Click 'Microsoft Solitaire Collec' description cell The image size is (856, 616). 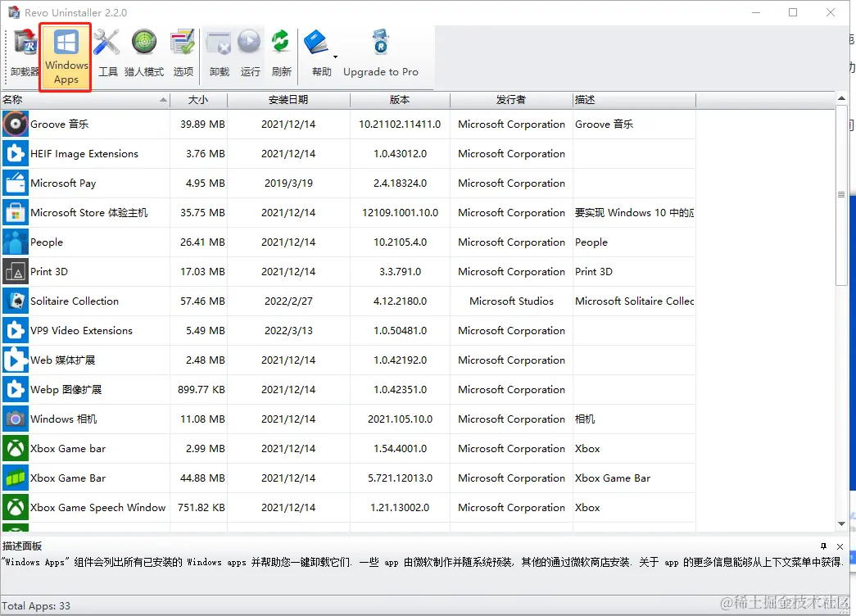click(x=634, y=301)
